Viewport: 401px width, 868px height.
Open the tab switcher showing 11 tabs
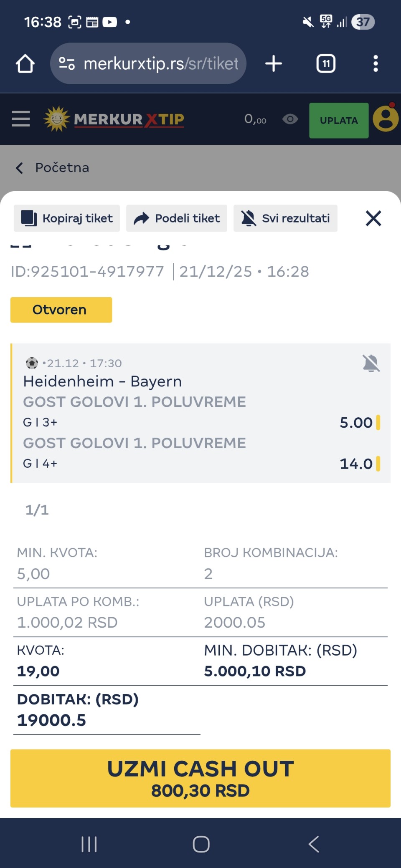click(x=326, y=64)
